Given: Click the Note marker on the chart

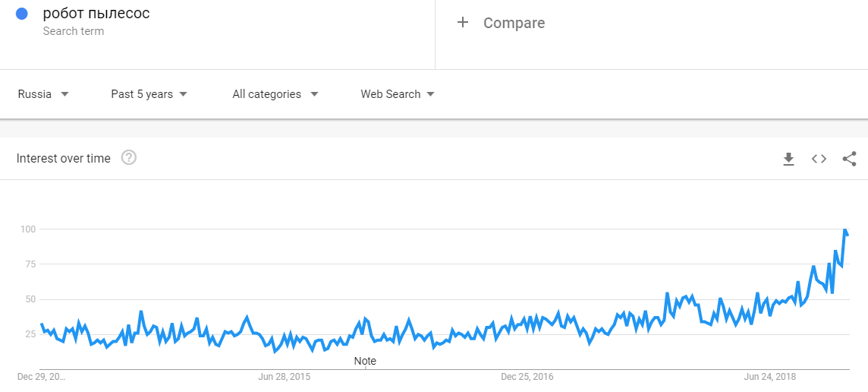Looking at the screenshot, I should point(365,361).
